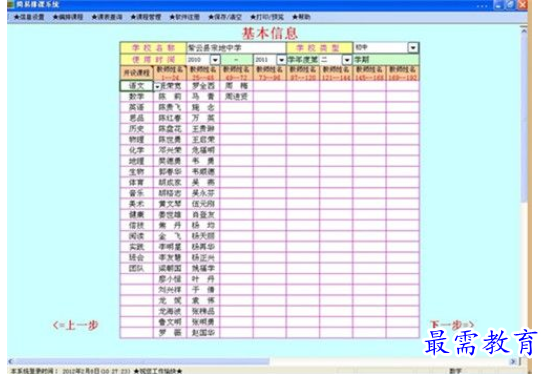Edit the school name input field
This screenshot has height=374, width=546.
coord(236,47)
